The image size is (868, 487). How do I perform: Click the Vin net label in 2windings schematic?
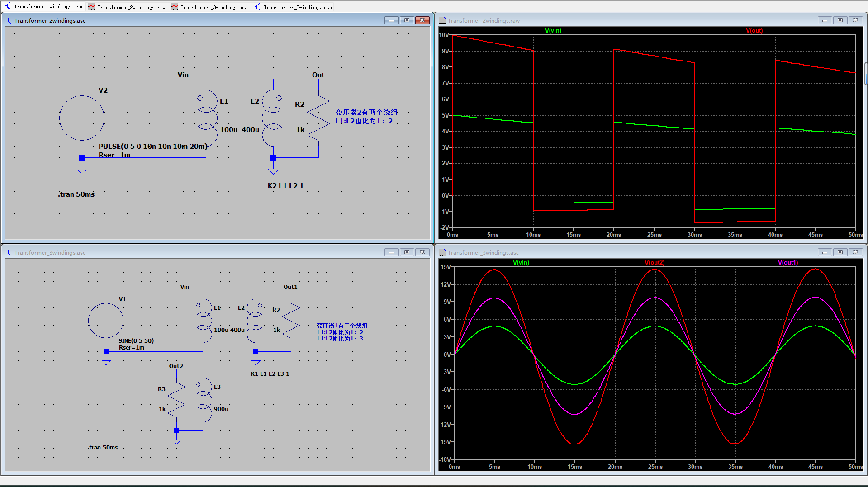tap(183, 75)
